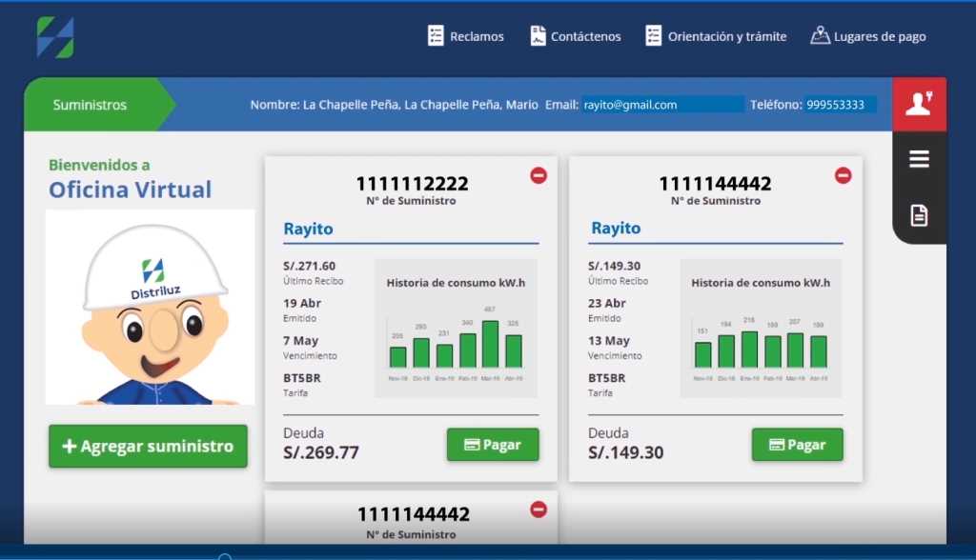Remove suministro 1111144442 with its red minus
This screenshot has height=560, width=976.
click(x=843, y=175)
